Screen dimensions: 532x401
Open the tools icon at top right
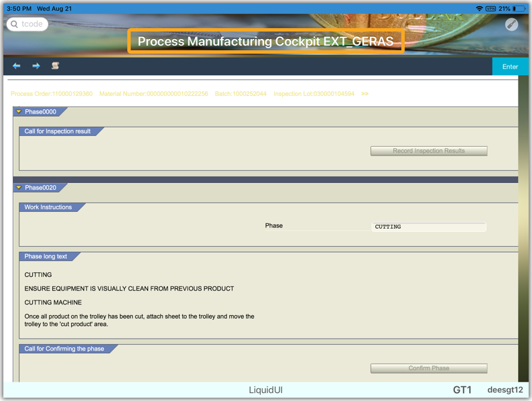point(511,24)
